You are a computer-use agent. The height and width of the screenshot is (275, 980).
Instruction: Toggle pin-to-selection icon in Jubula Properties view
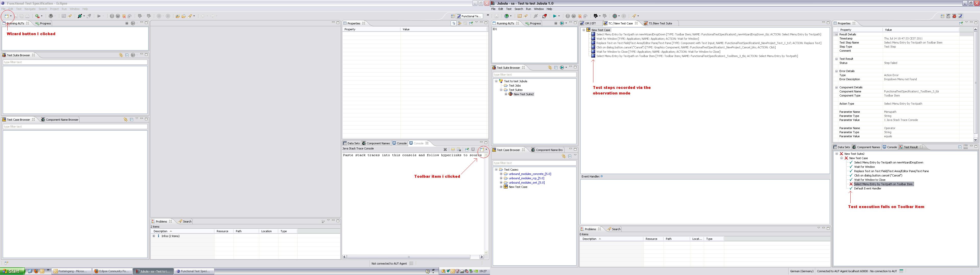point(961,23)
